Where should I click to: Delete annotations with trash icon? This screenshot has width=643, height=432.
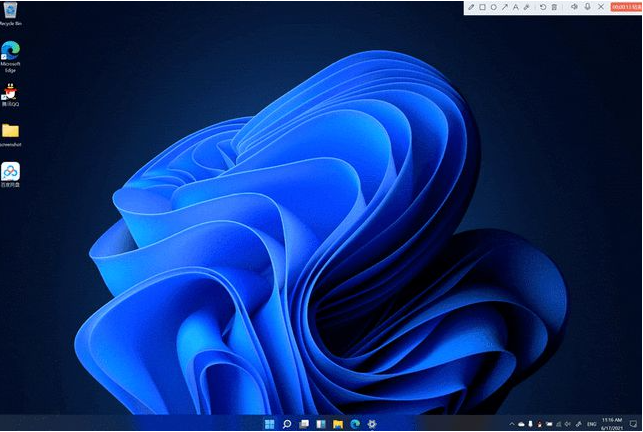pyautogui.click(x=554, y=7)
